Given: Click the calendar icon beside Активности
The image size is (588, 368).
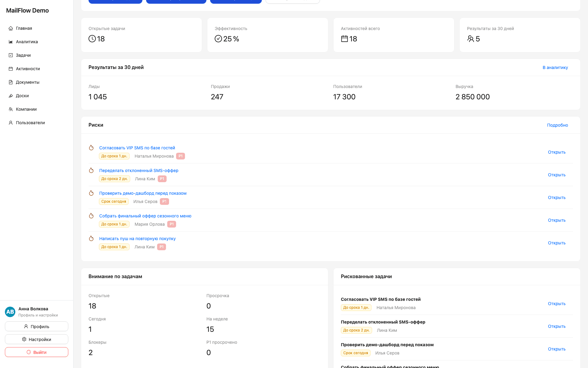Looking at the screenshot, I should tap(11, 69).
